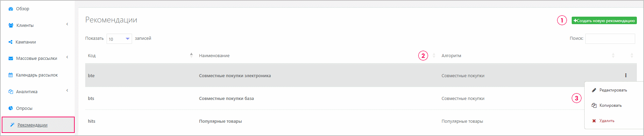
Task: Select Удалить in the context menu
Action: (607, 121)
